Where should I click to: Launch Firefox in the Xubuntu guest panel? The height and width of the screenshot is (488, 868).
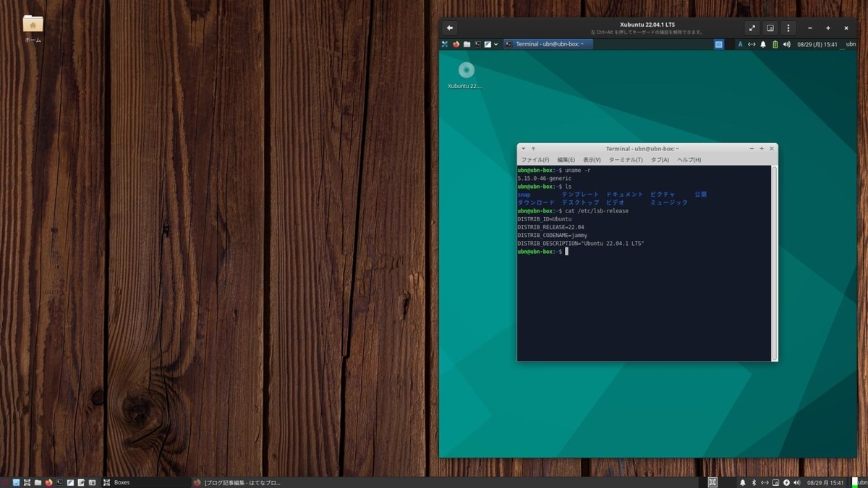click(456, 44)
